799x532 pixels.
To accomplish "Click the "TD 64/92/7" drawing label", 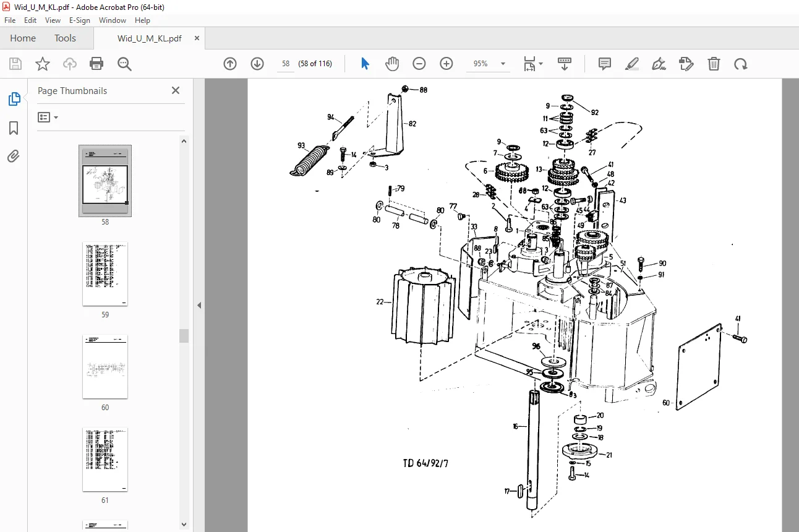I will tap(425, 463).
